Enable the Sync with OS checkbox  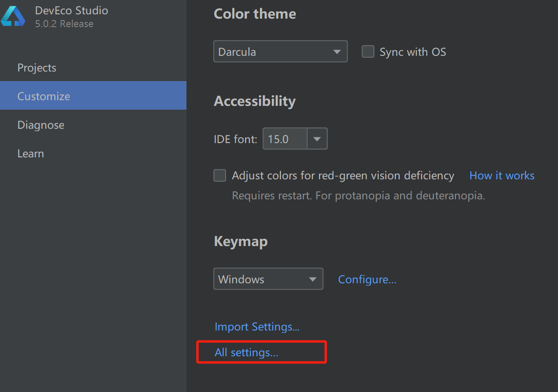[368, 52]
